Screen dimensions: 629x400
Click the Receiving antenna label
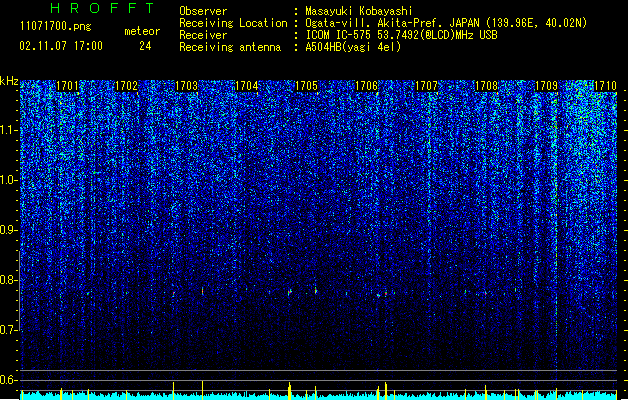coord(230,47)
